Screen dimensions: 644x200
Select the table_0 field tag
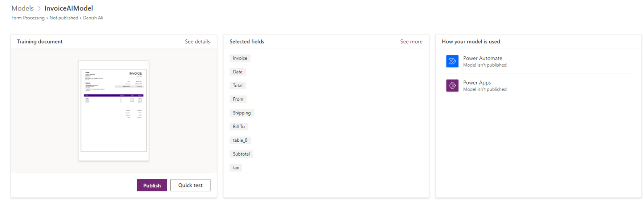point(240,140)
